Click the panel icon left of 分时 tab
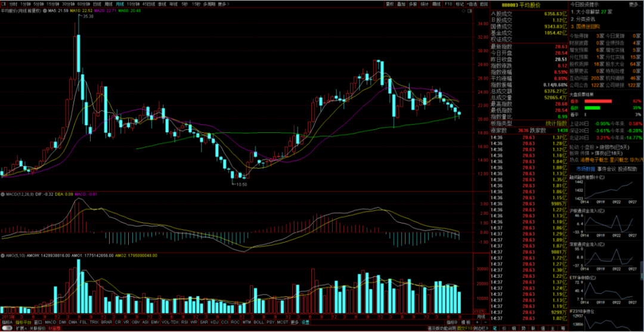 click(4, 4)
